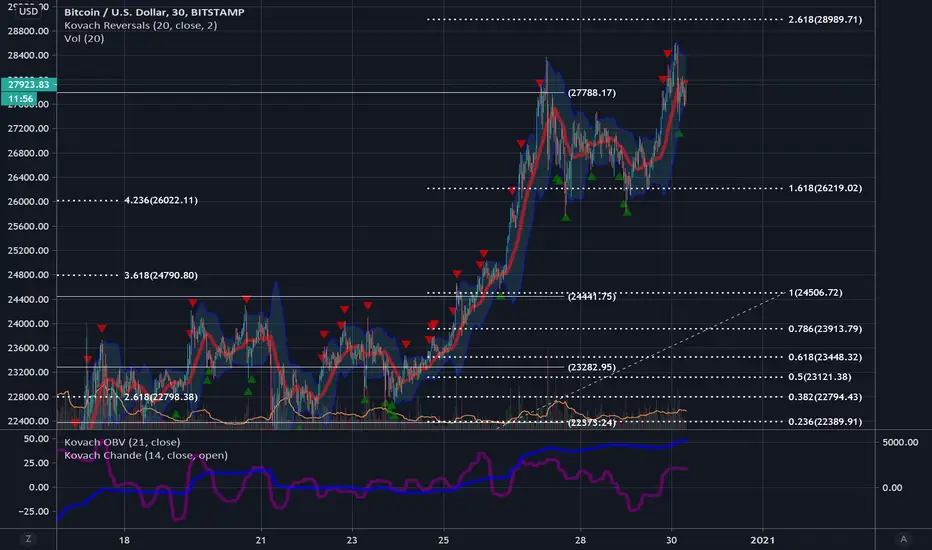
Task: Click date 21 on the time axis
Action: (261, 540)
